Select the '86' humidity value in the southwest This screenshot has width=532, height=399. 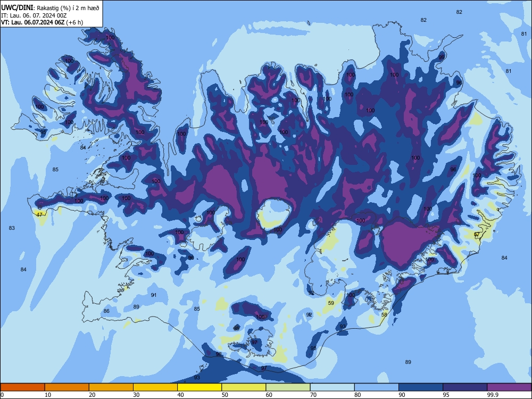pos(106,311)
